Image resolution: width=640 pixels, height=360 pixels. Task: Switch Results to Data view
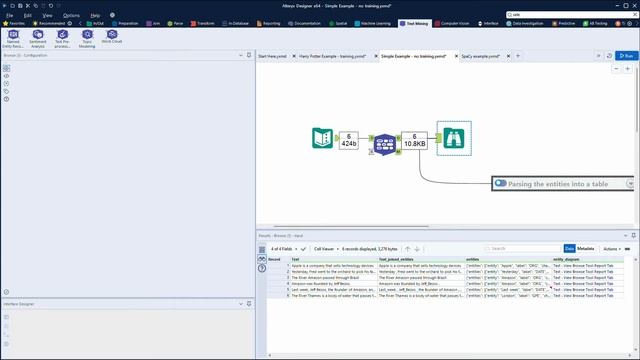pyautogui.click(x=569, y=249)
